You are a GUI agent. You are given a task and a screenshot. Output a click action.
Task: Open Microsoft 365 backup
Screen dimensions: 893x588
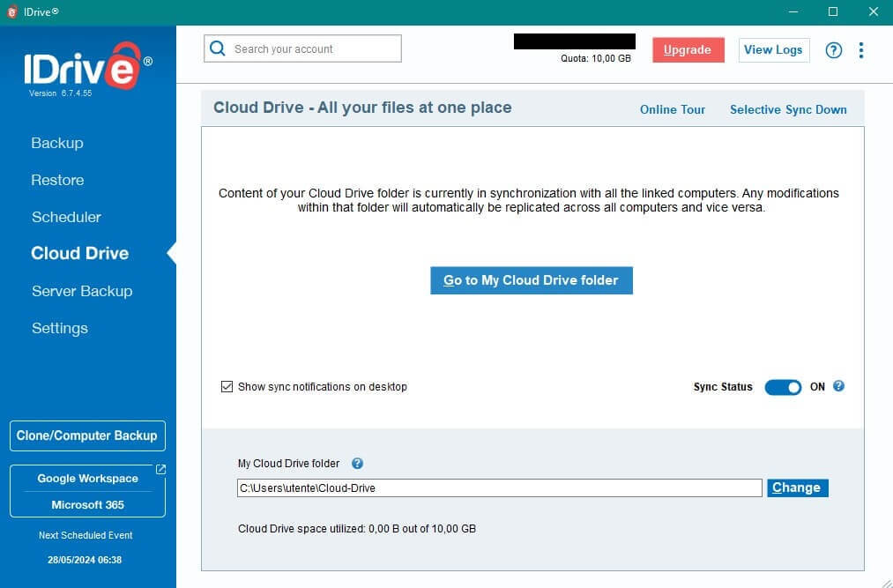[x=87, y=505]
